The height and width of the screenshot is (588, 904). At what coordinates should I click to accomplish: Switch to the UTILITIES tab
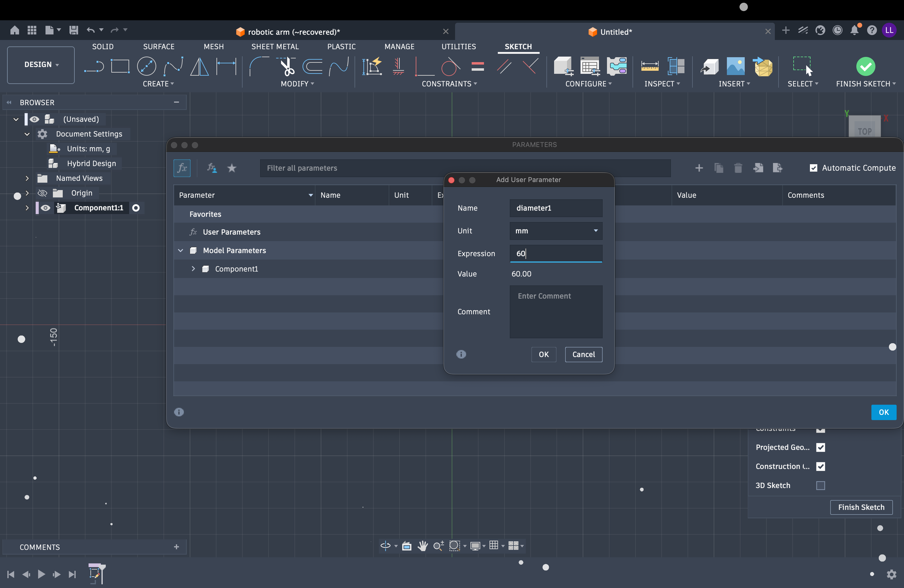tap(458, 47)
